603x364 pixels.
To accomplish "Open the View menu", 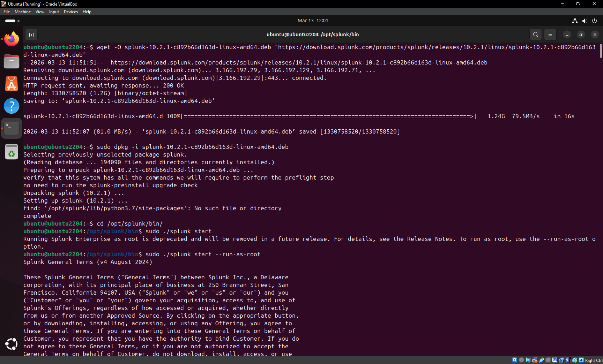I will coord(39,12).
